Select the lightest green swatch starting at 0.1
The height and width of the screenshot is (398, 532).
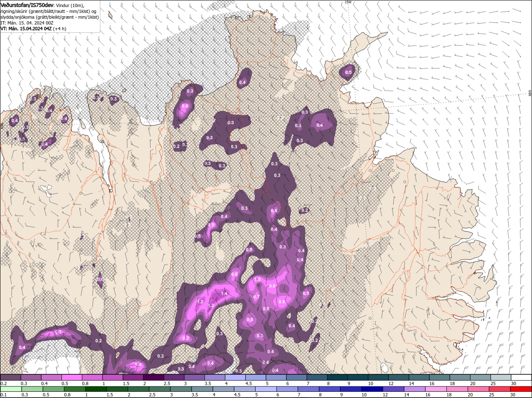coord(10,389)
